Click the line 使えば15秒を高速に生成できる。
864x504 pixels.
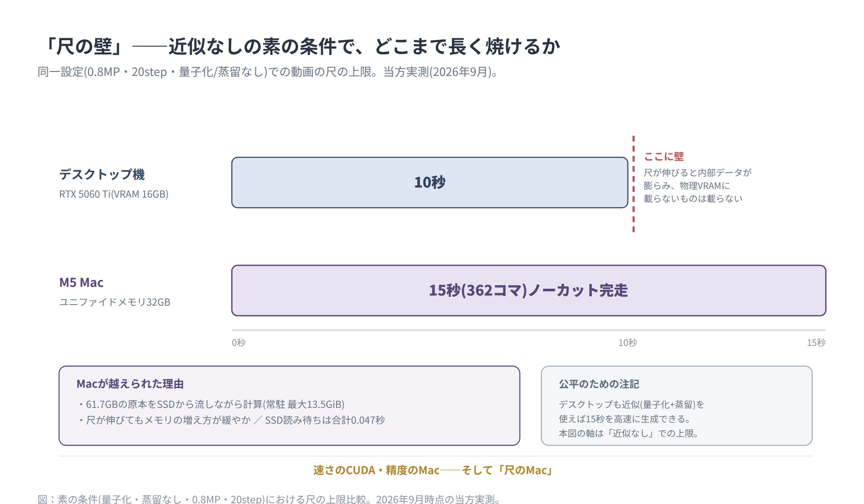coord(625,419)
